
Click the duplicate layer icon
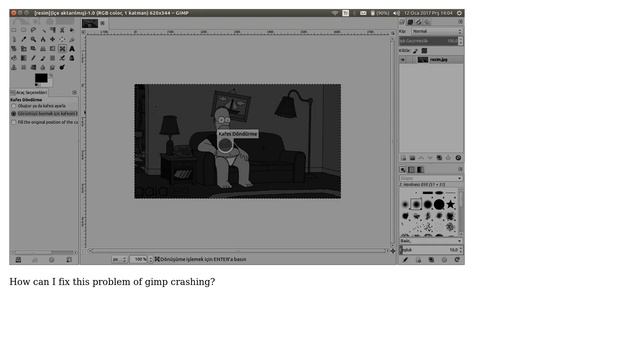click(x=439, y=158)
